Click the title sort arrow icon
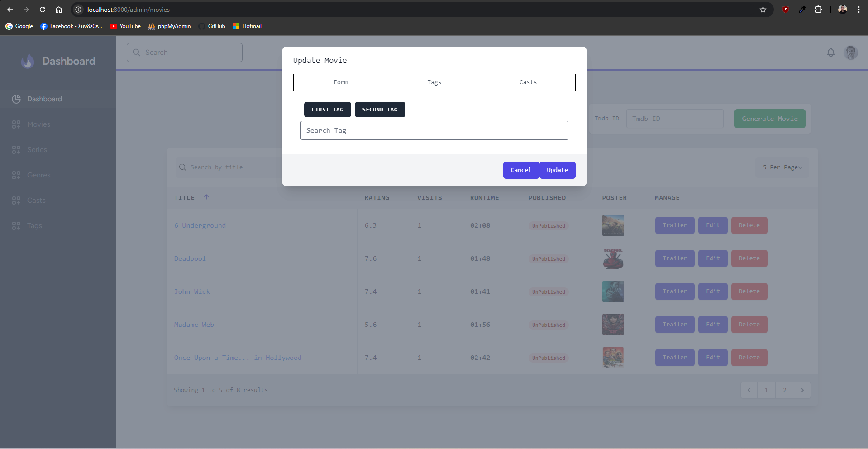The width and height of the screenshot is (868, 449). 206,197
